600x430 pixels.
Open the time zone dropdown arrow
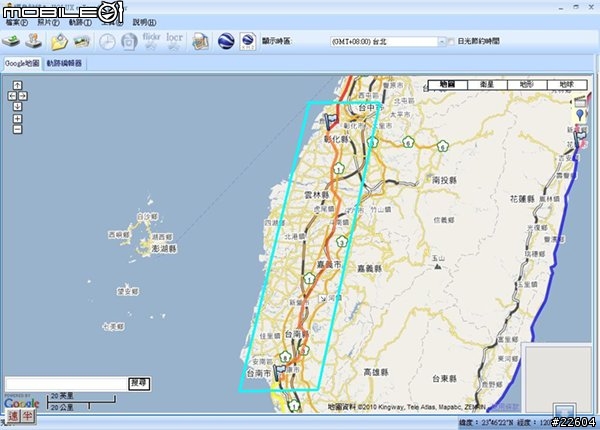(x=442, y=41)
